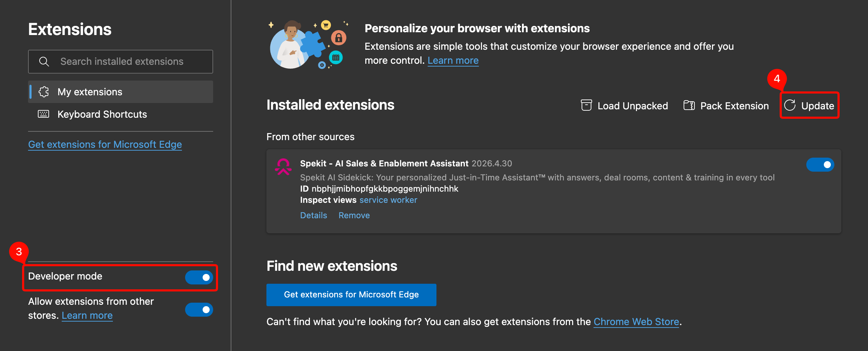Viewport: 868px width, 351px height.
Task: Click the Load Unpacked box icon
Action: coord(586,105)
